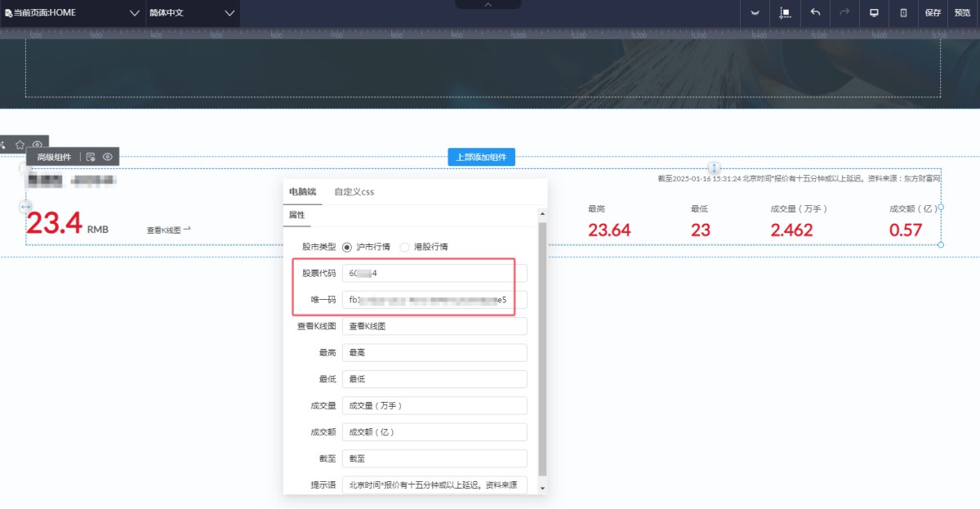The height and width of the screenshot is (509, 980).
Task: Click the 股票代码 input field
Action: pyautogui.click(x=434, y=274)
